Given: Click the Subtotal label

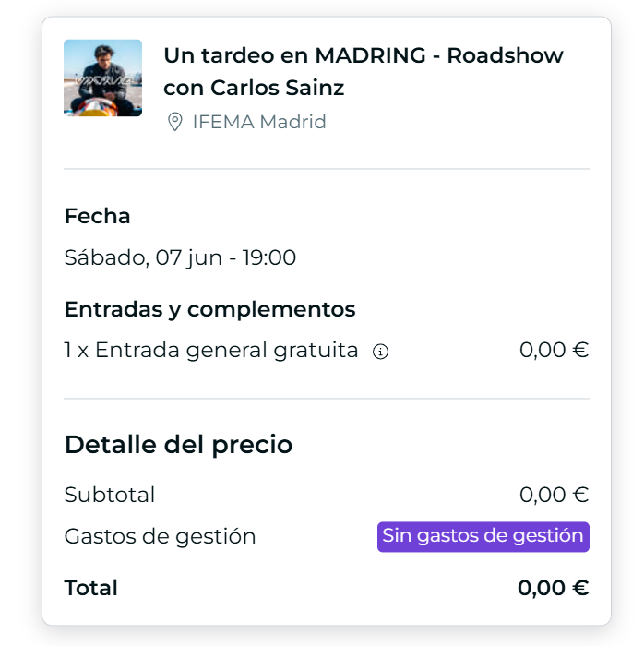Looking at the screenshot, I should pos(110,495).
